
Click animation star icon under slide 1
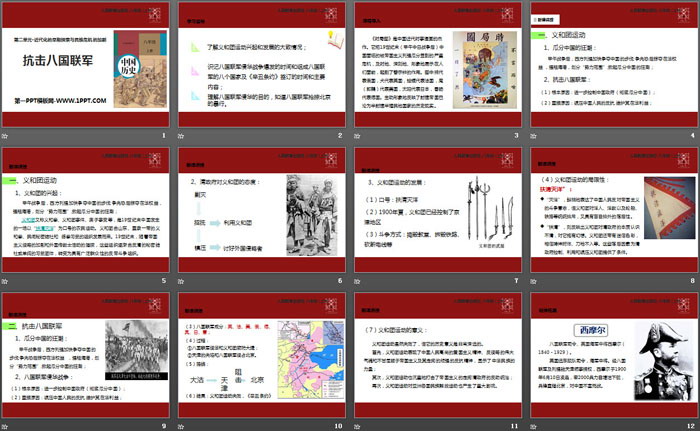pos(4,136)
